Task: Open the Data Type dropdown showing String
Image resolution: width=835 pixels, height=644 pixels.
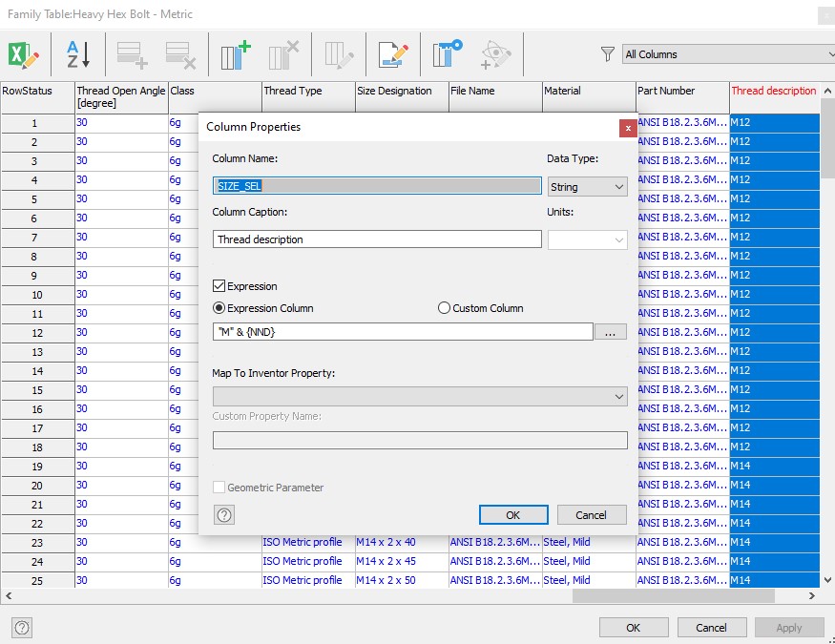Action: (586, 186)
